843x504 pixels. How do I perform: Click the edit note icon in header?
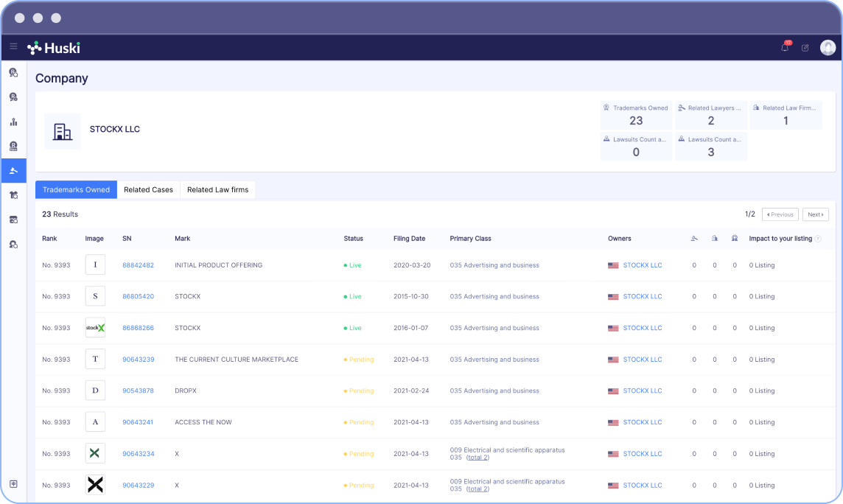coord(805,48)
